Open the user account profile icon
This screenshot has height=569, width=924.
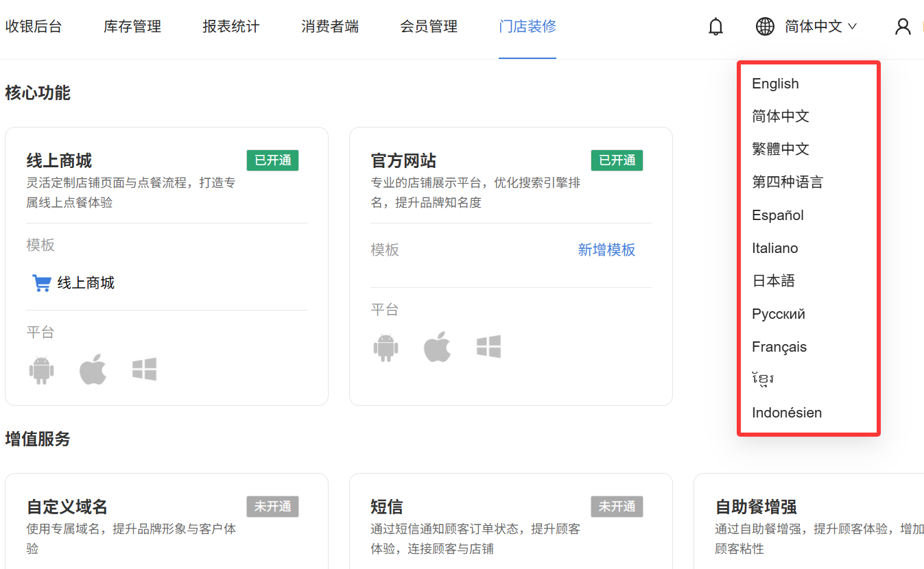pos(903,27)
